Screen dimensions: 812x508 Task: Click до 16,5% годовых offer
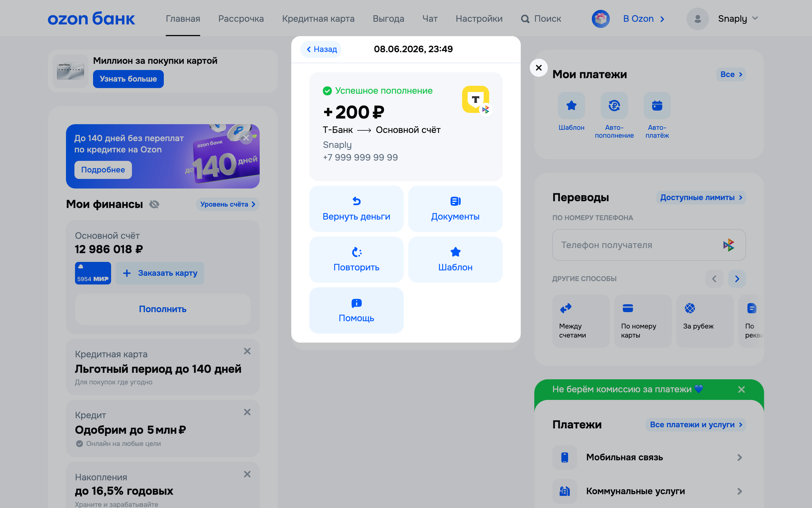click(124, 491)
